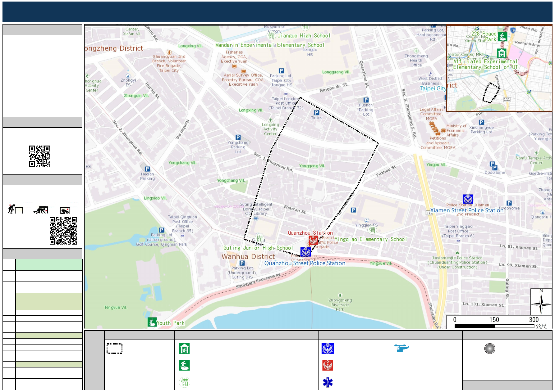Click the 228 Peace Park icon in inset
The height and width of the screenshot is (392, 555).
click(502, 37)
